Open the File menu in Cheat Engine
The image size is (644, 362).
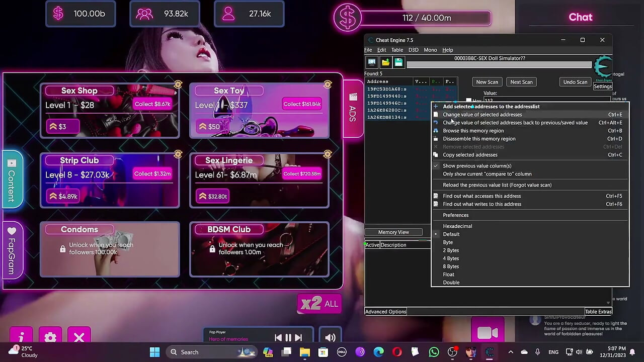coord(368,50)
